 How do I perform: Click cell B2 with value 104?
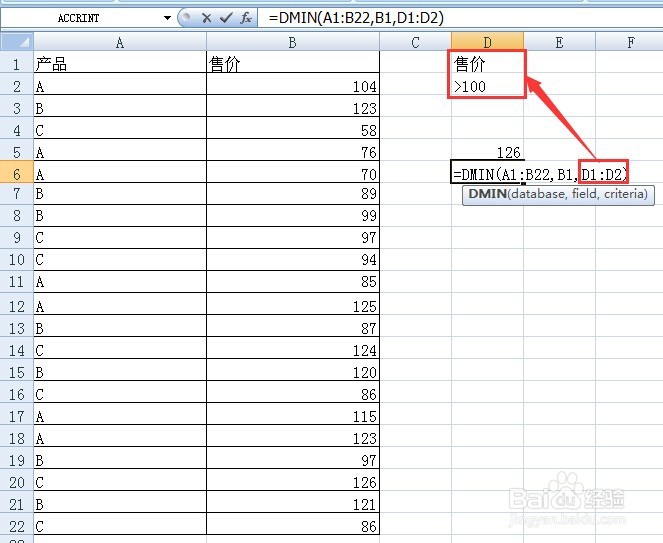pos(293,84)
